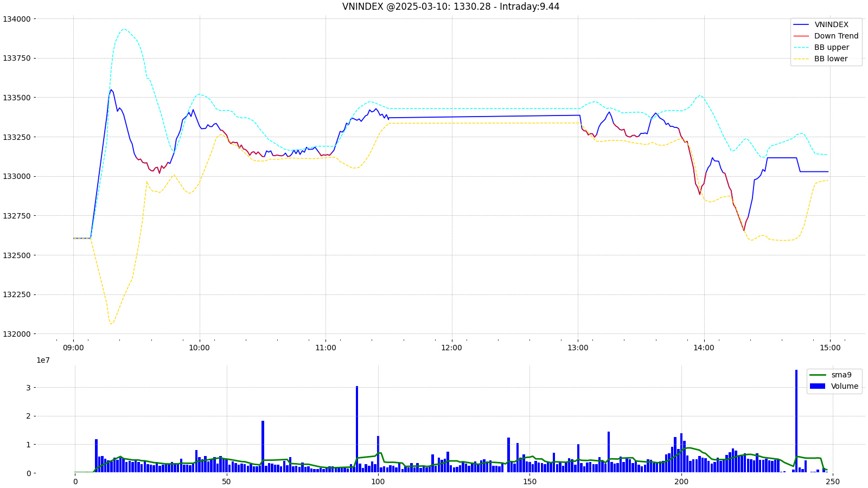
Task: Click the 14:00 time axis label
Action: pos(704,348)
